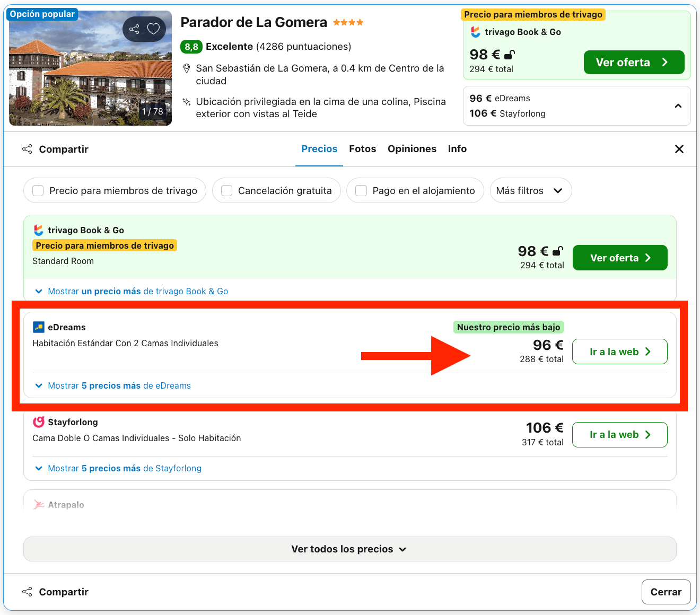The height and width of the screenshot is (615, 700).
Task: Toggle Pago en el alojamiento checkbox
Action: pos(361,190)
